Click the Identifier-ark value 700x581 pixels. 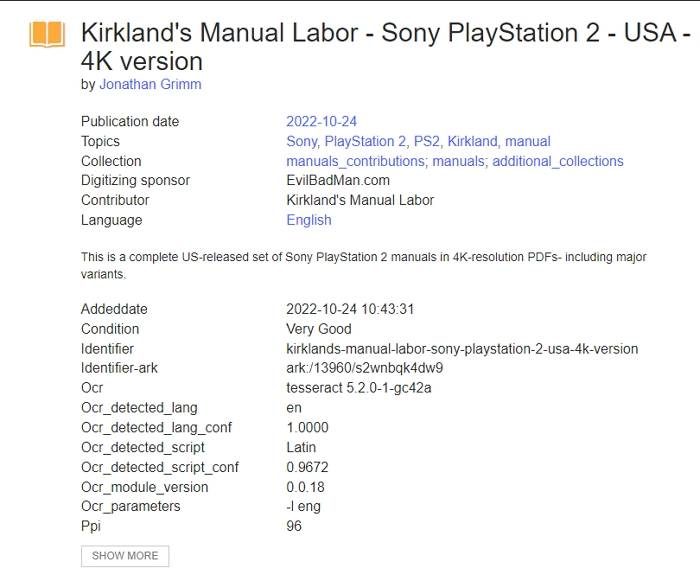point(364,368)
